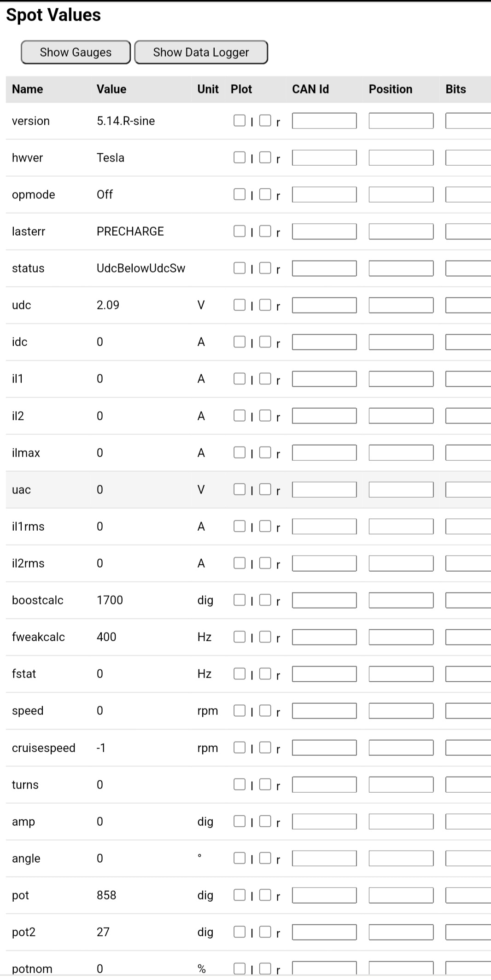Click the Name column header
This screenshot has height=980, width=491.
tap(28, 89)
